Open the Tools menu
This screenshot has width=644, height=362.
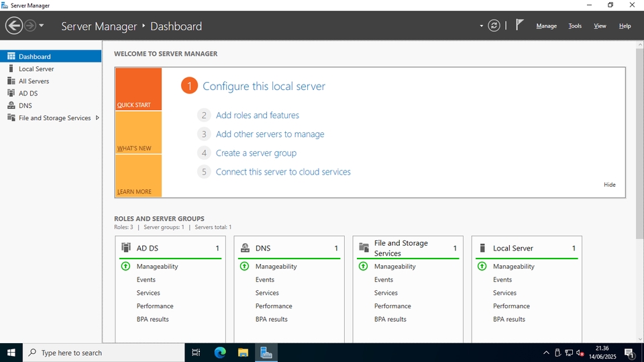(x=575, y=26)
